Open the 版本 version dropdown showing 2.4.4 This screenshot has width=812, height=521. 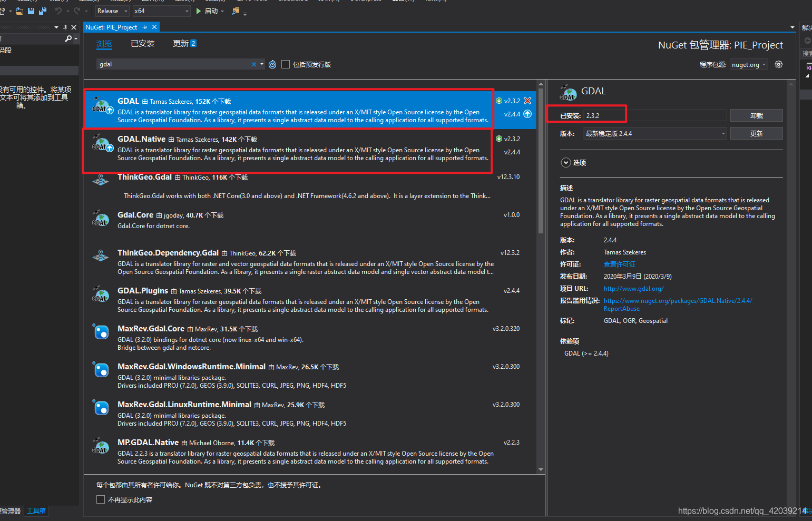click(655, 134)
